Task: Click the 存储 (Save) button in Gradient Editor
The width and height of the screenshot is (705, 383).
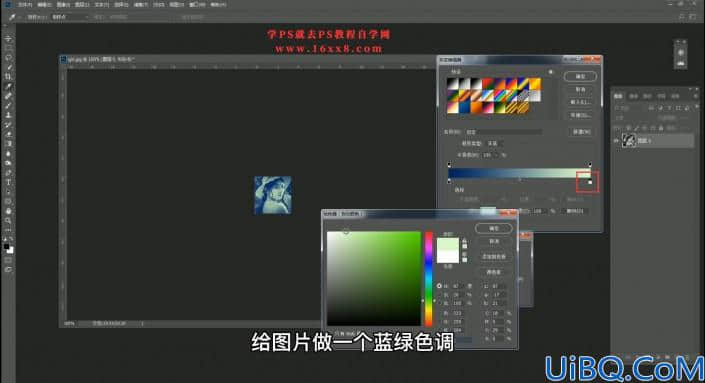Action: [x=580, y=115]
